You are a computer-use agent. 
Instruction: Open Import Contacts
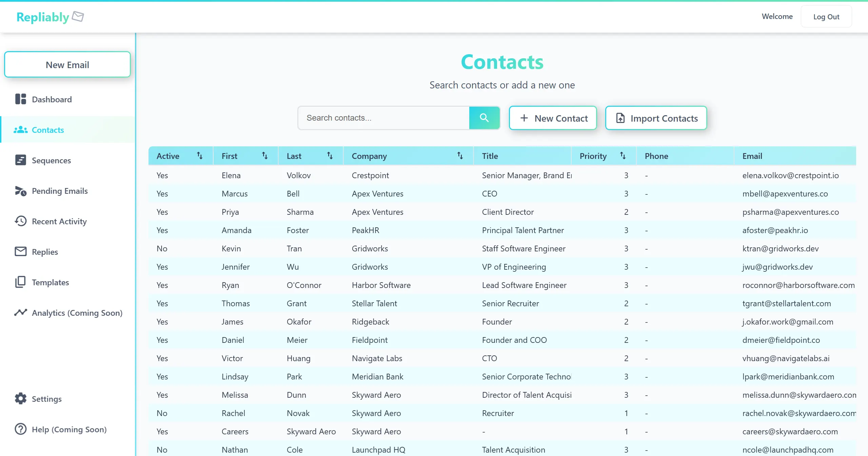[x=656, y=118]
